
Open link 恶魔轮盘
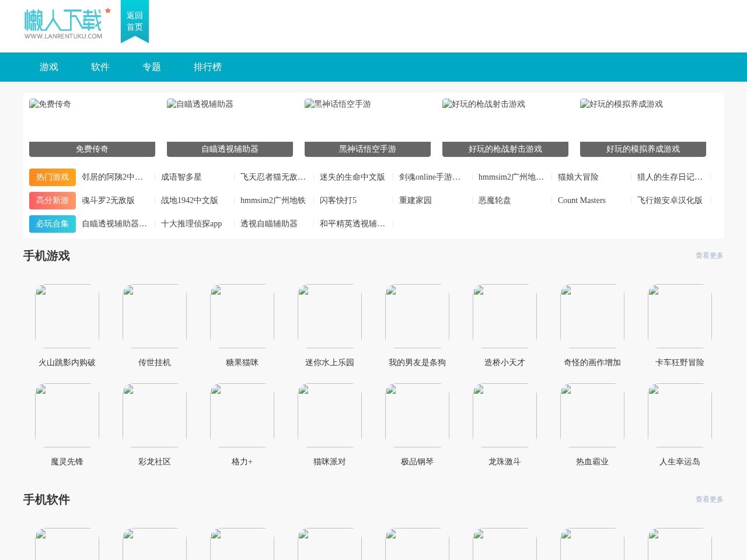point(495,201)
